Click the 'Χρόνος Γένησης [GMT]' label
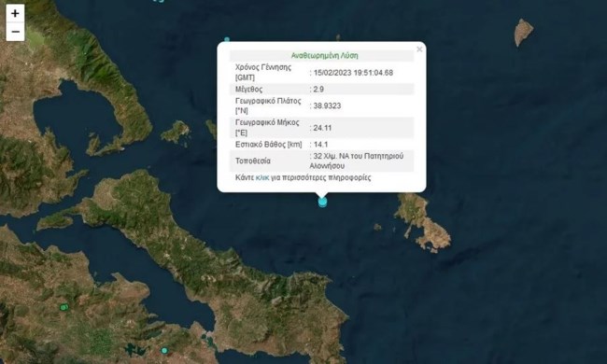Image resolution: width=607 pixels, height=364 pixels. coord(263,73)
